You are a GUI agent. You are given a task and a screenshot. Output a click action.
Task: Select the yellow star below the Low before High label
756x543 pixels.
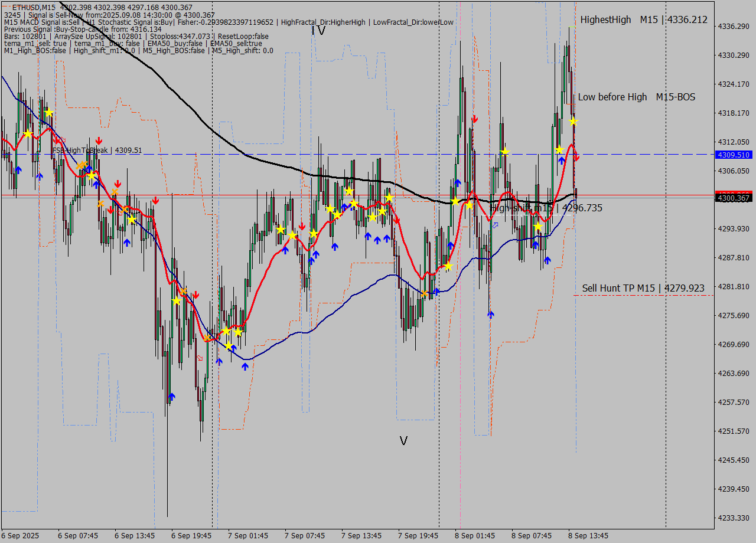point(572,122)
